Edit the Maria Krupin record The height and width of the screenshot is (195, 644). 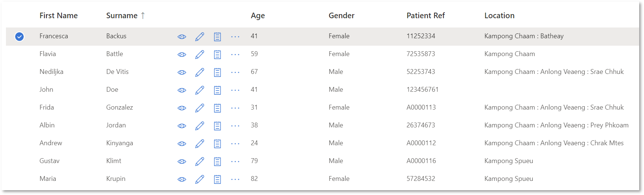coord(199,179)
